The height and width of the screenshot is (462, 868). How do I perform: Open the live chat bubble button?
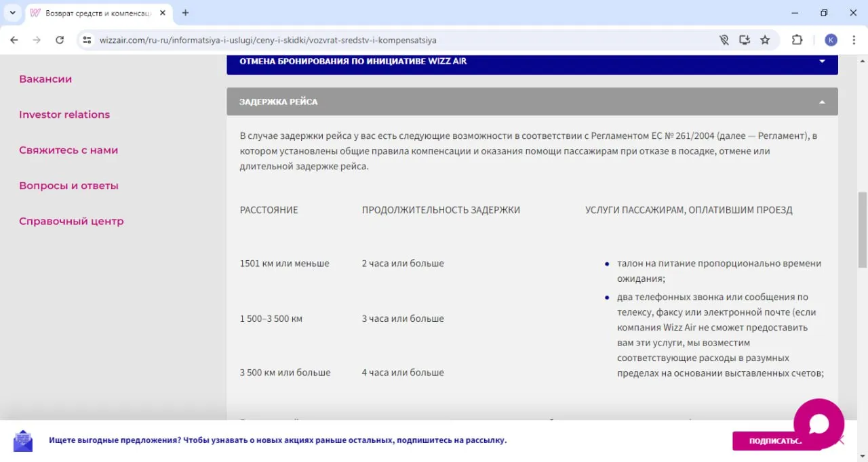click(818, 423)
